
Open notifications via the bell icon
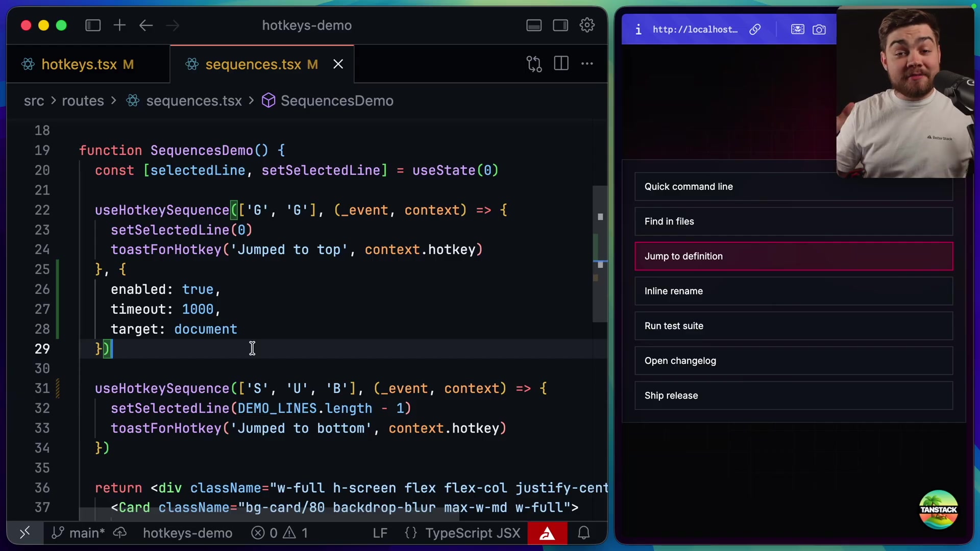(x=584, y=533)
